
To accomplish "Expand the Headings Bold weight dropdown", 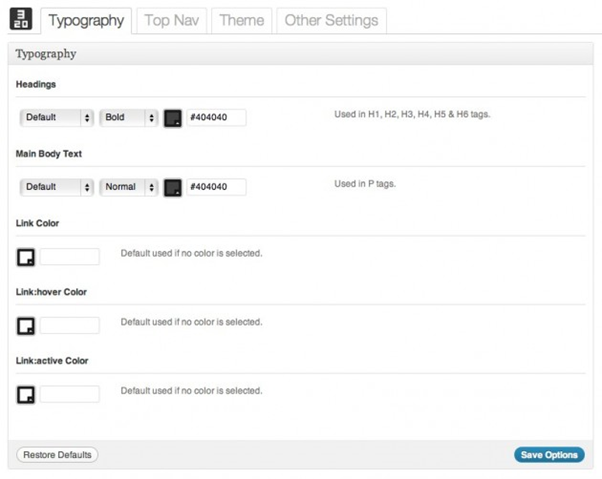I will tap(129, 118).
